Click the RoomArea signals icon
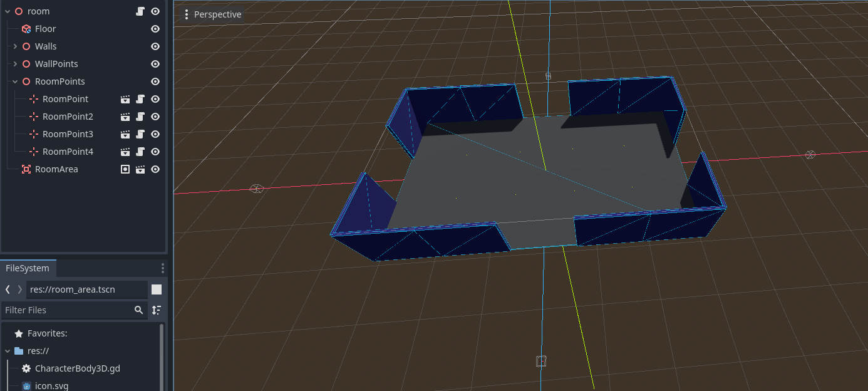Screen dimensions: 868x391 125,169
